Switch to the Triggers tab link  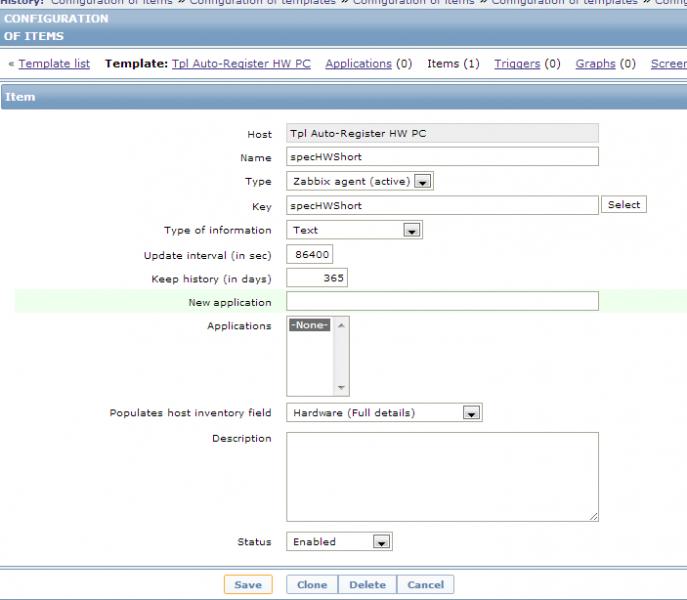pos(516,64)
